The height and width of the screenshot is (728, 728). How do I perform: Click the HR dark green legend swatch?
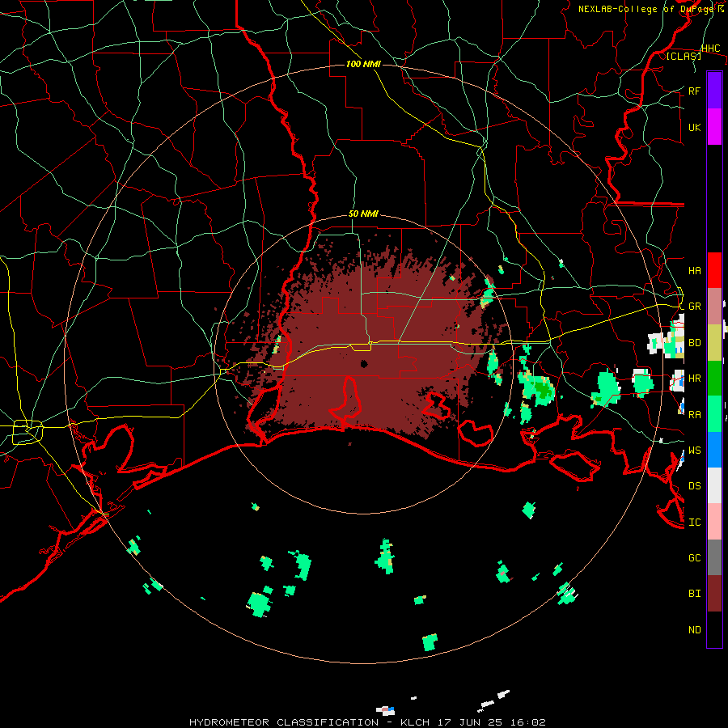click(x=714, y=379)
